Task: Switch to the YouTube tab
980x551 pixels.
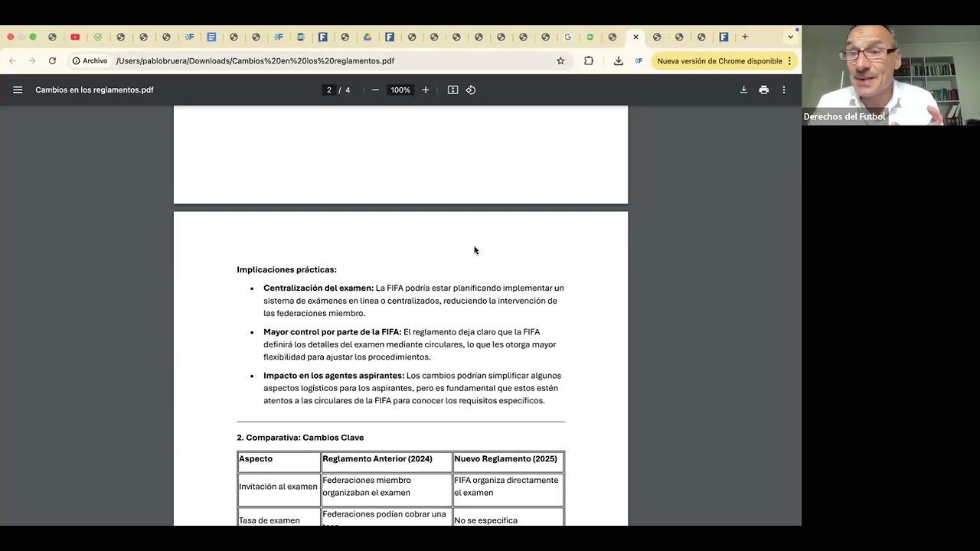Action: (x=75, y=37)
